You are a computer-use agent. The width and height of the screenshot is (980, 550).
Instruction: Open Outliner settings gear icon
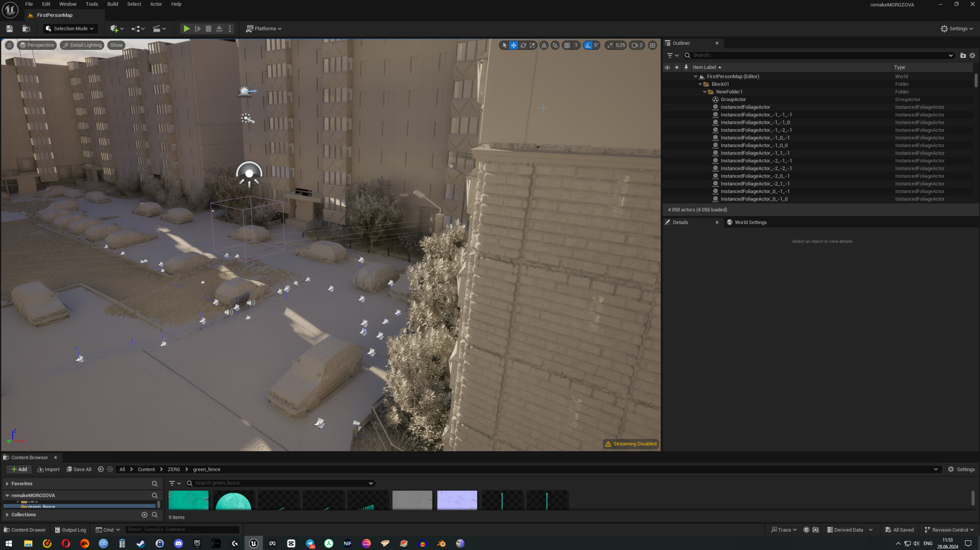tap(972, 56)
